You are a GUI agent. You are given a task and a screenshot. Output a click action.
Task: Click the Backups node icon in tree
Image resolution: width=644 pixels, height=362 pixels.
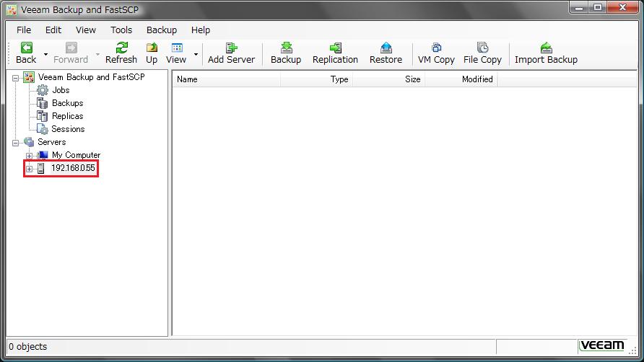tap(43, 103)
